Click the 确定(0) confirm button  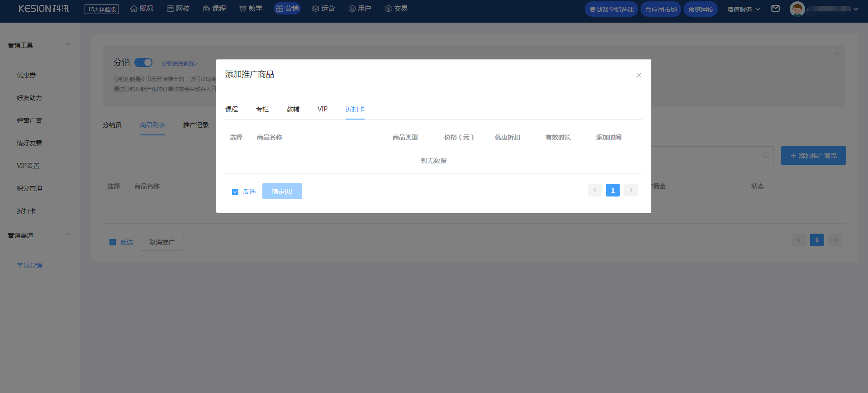pyautogui.click(x=282, y=191)
